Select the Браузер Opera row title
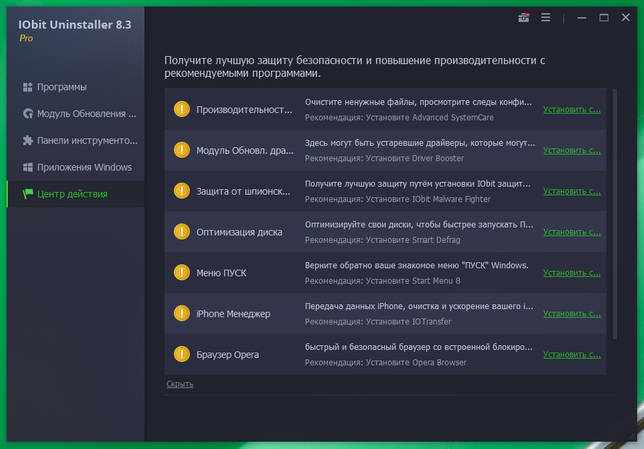The height and width of the screenshot is (449, 644). (228, 355)
